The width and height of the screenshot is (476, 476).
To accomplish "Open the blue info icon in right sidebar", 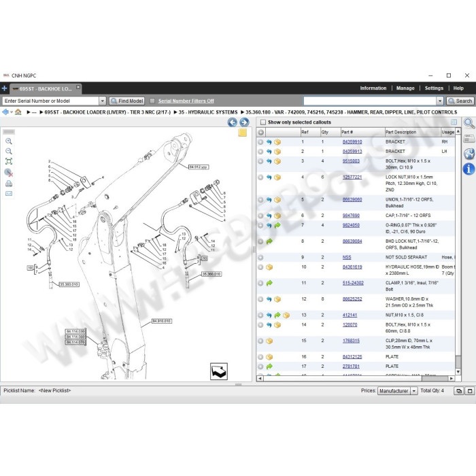I will pos(469,169).
